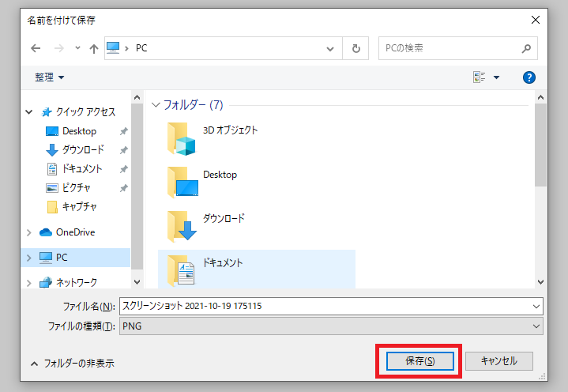The image size is (568, 392).
Task: Select ネットワーク in the navigation pane
Action: (x=77, y=282)
